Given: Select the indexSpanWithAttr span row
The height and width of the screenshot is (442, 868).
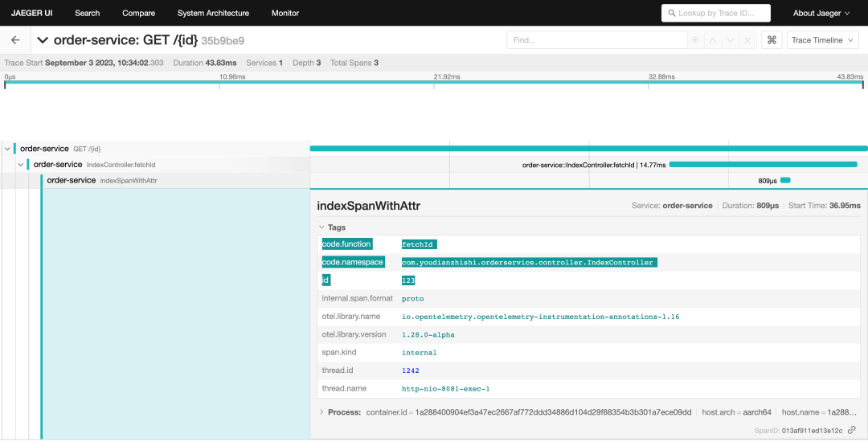Looking at the screenshot, I should (x=102, y=180).
